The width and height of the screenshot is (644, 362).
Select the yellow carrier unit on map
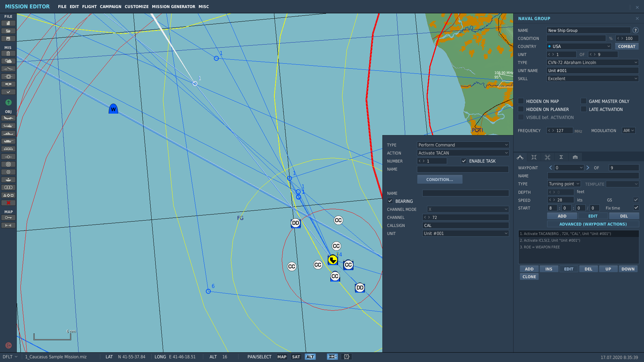click(x=333, y=260)
